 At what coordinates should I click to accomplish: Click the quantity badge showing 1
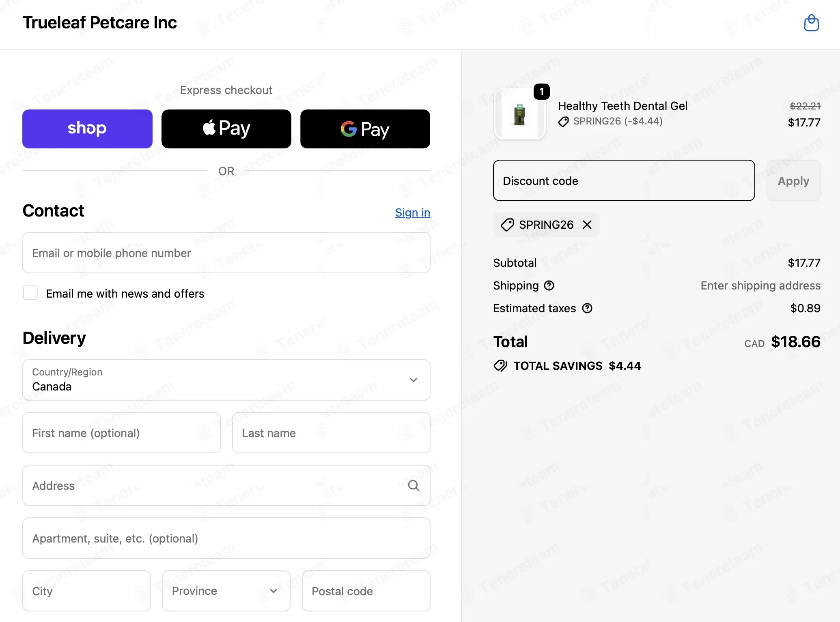542,92
